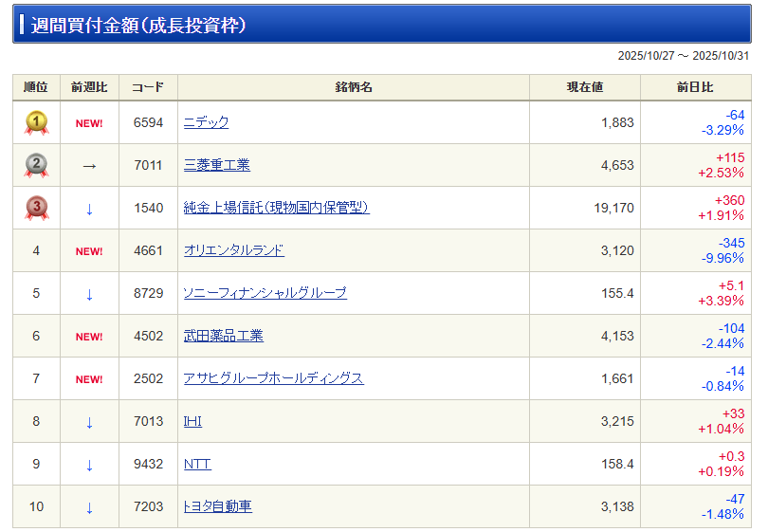Click the down arrow in the トヨタ自動車 row

(x=89, y=507)
